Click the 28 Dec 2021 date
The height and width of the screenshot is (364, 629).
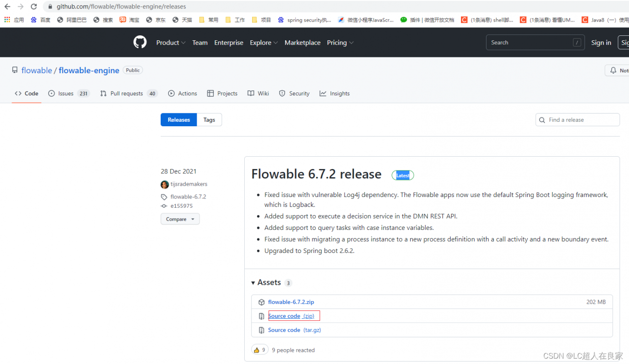(178, 171)
